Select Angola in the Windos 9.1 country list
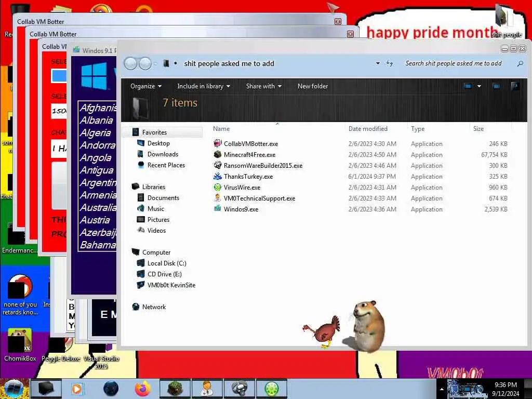The width and height of the screenshot is (532, 399). [x=96, y=158]
